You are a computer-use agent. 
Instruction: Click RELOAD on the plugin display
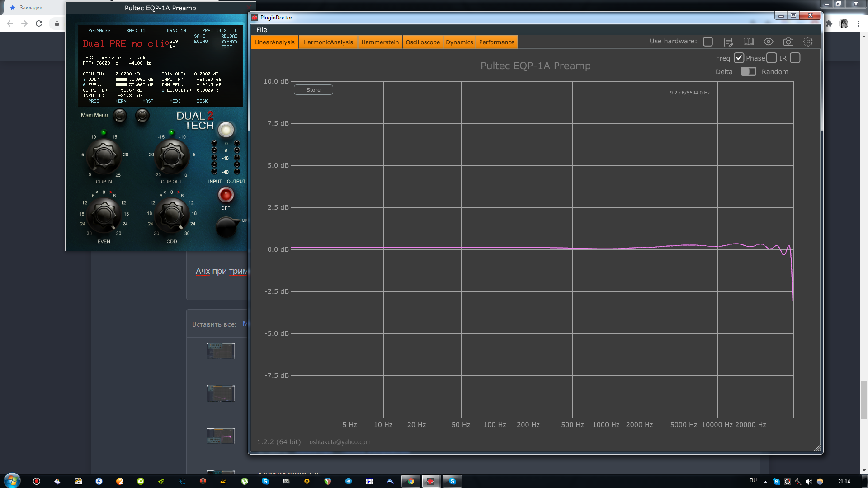pyautogui.click(x=229, y=36)
